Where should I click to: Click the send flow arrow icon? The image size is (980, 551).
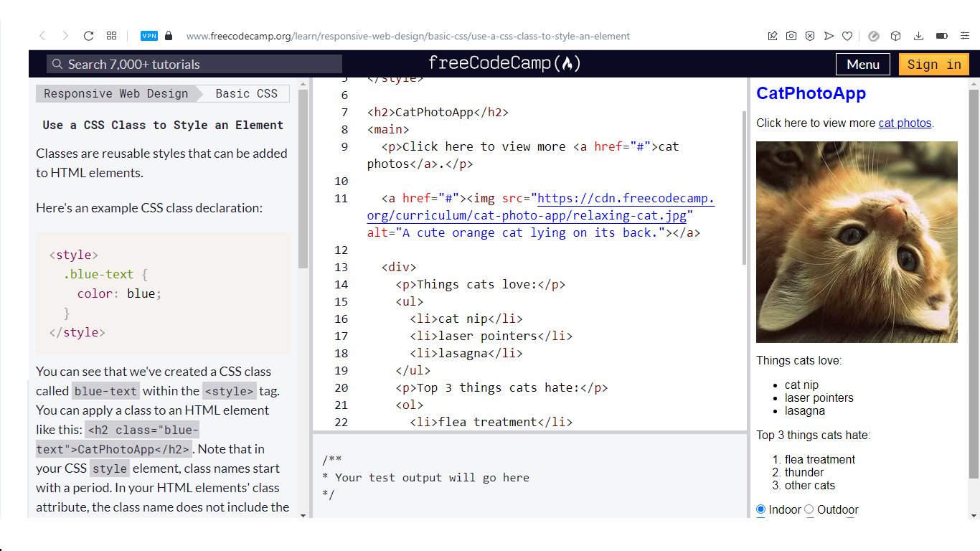(x=829, y=36)
